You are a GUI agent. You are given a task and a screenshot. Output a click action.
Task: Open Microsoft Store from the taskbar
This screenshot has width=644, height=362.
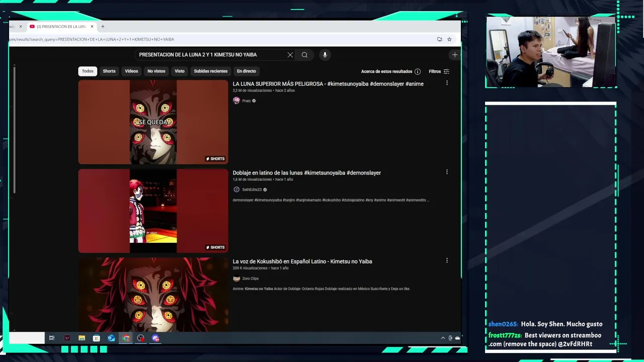97,338
